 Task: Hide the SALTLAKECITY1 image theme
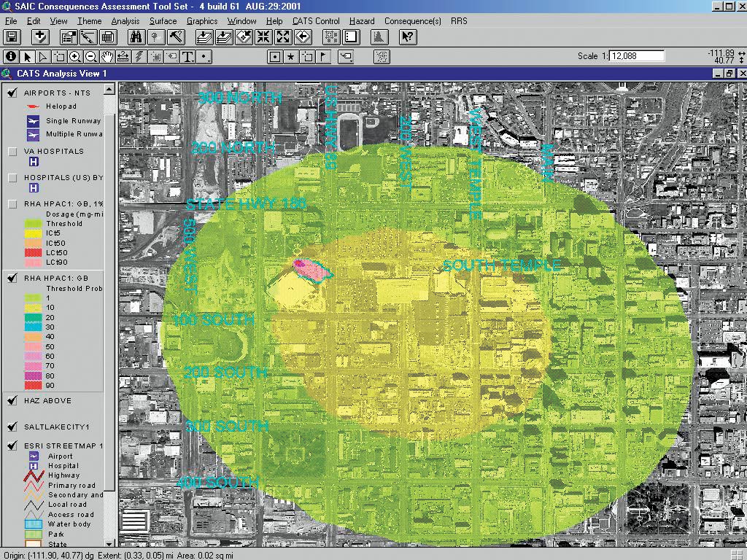point(12,427)
